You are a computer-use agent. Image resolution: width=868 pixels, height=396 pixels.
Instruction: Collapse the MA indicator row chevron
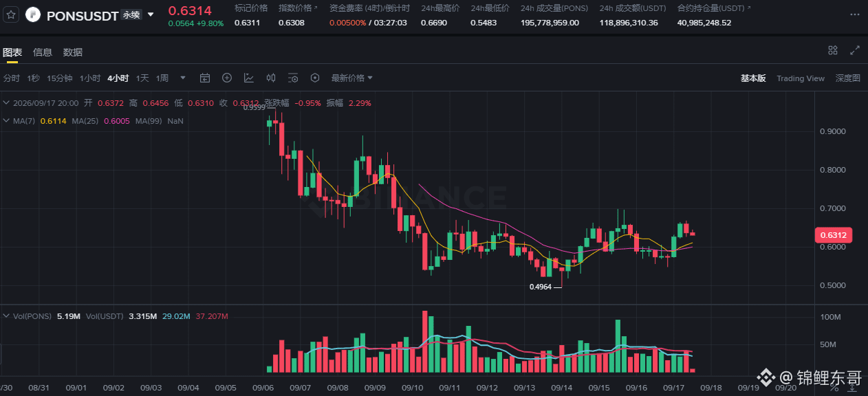[x=6, y=120]
